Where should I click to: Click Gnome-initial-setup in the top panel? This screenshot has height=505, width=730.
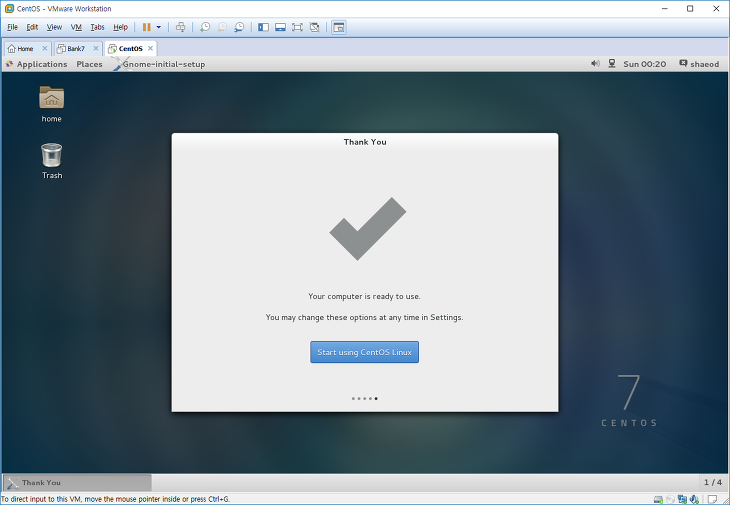(x=159, y=64)
